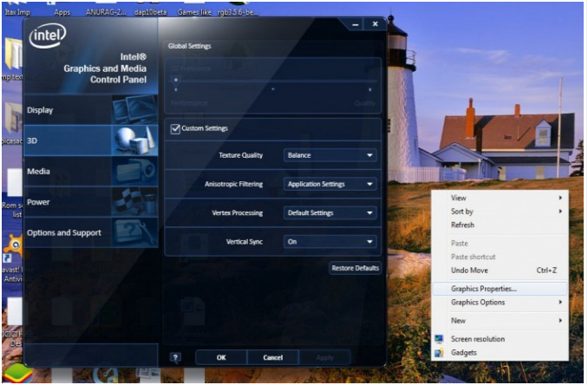
Task: Click the Vertex Processing label
Action: pyautogui.click(x=238, y=213)
